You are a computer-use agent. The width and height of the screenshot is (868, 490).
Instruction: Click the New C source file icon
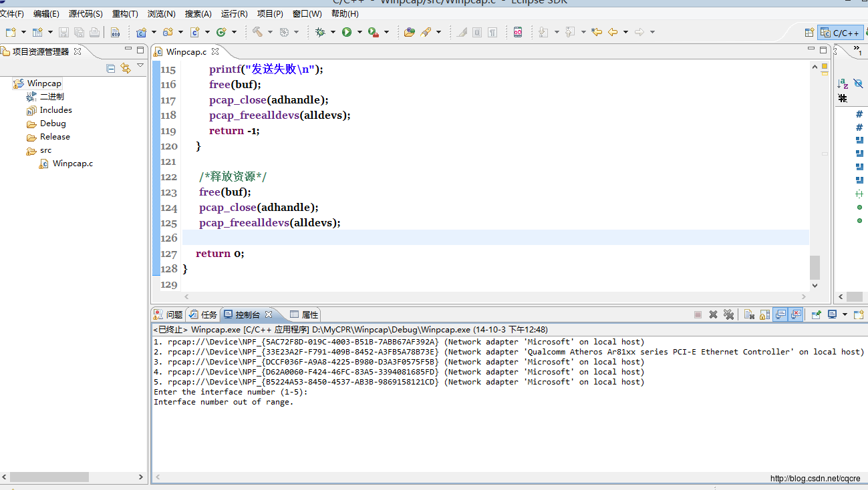(x=195, y=32)
